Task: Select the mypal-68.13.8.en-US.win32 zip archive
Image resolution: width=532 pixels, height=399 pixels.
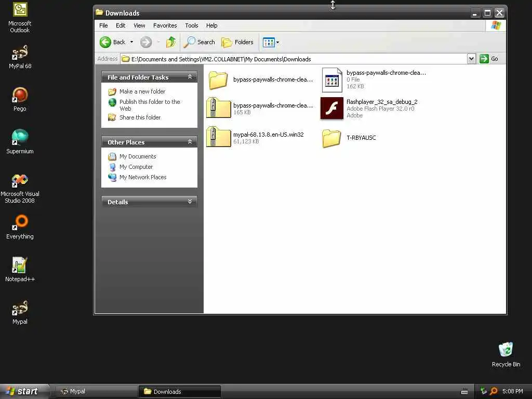Action: tap(219, 137)
